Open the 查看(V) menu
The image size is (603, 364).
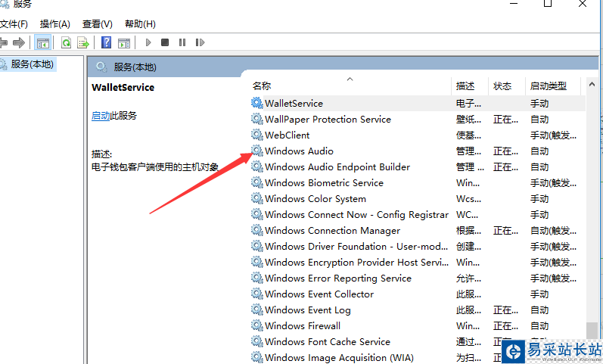pos(98,24)
